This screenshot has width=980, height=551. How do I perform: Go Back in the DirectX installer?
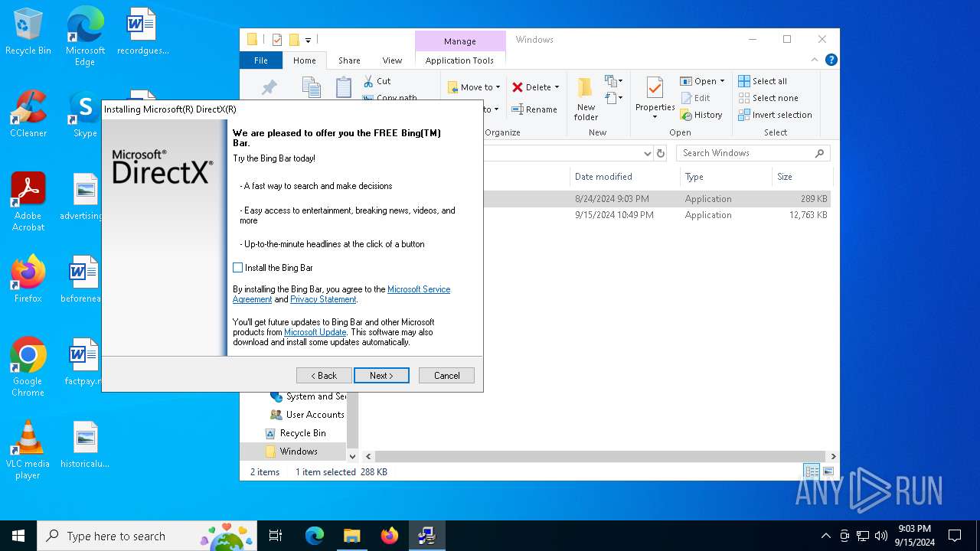[324, 376]
